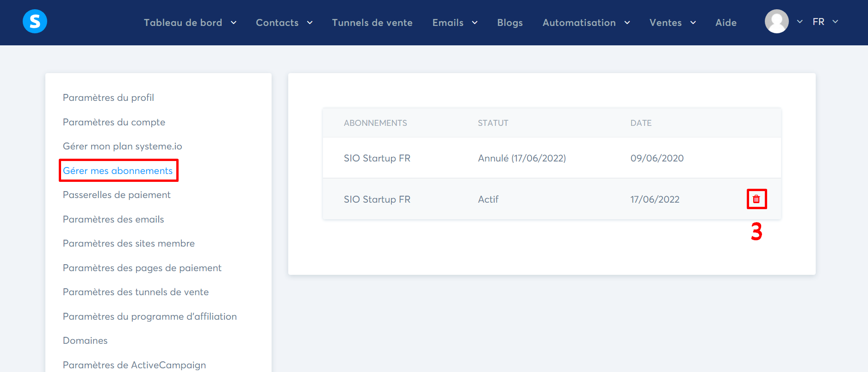The height and width of the screenshot is (372, 868).
Task: Expand the Automatisation dropdown chevron
Action: point(627,23)
